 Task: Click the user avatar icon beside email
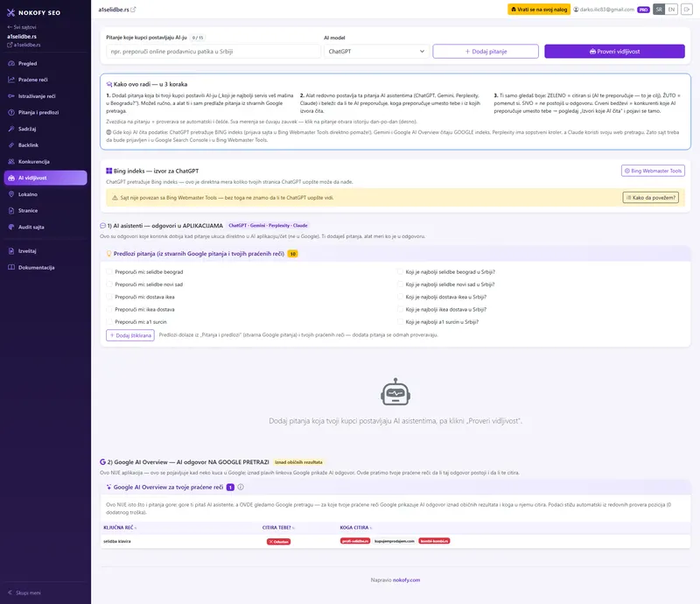[x=576, y=10]
